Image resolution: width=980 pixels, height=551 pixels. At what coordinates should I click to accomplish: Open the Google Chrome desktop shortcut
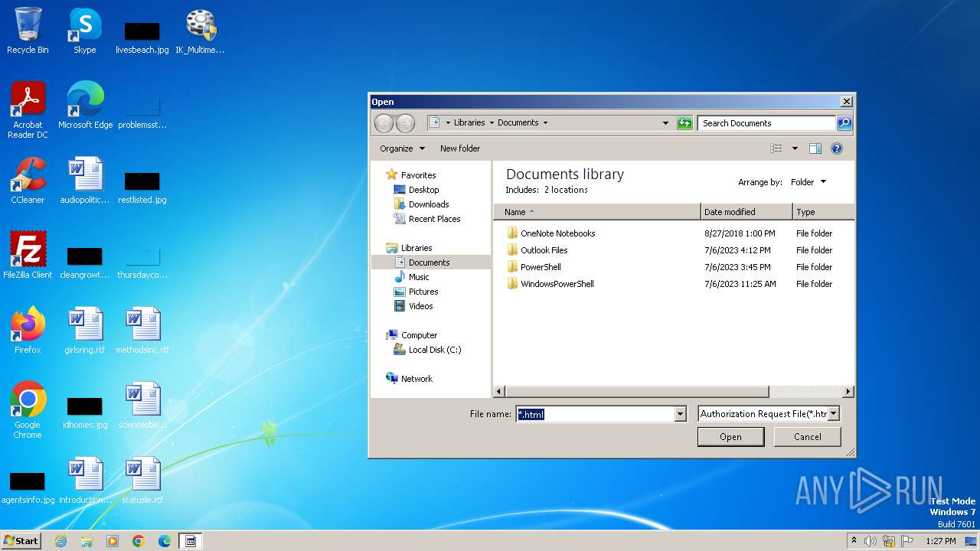coord(28,410)
